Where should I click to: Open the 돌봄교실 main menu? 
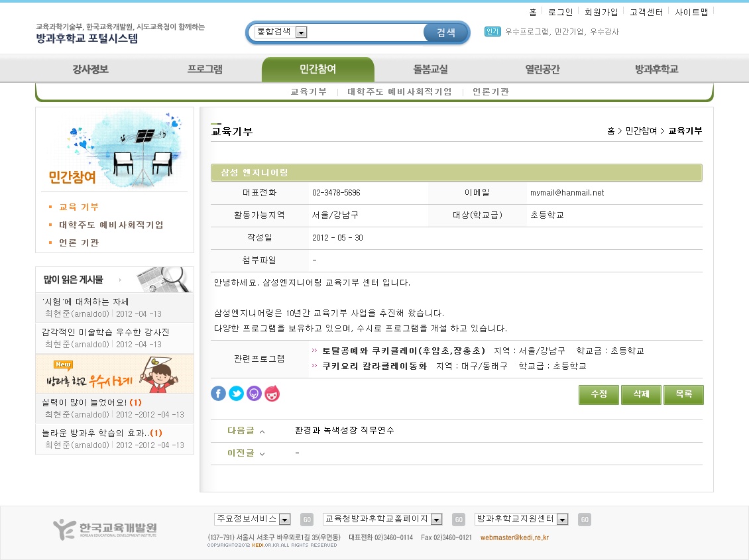point(430,69)
